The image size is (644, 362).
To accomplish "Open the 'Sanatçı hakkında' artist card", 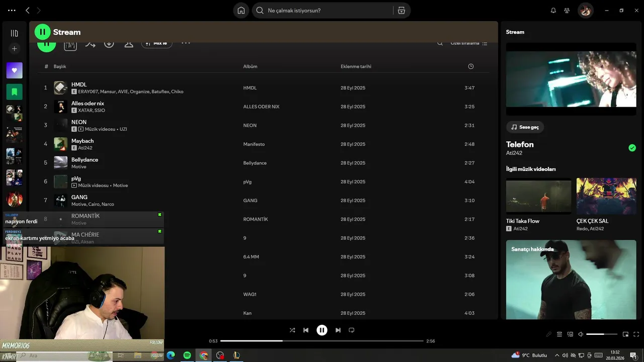I will pos(571,280).
